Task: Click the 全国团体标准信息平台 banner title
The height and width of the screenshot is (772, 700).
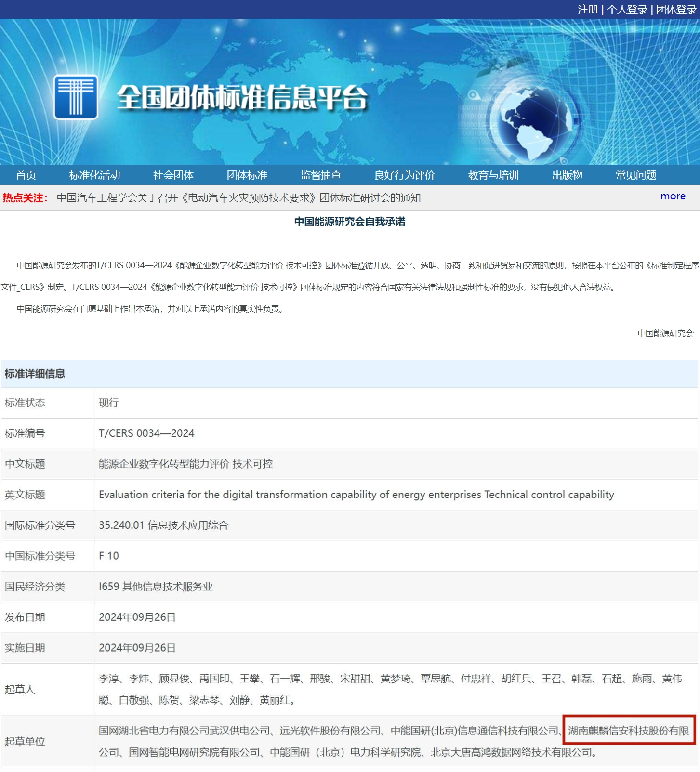Action: pos(242,98)
